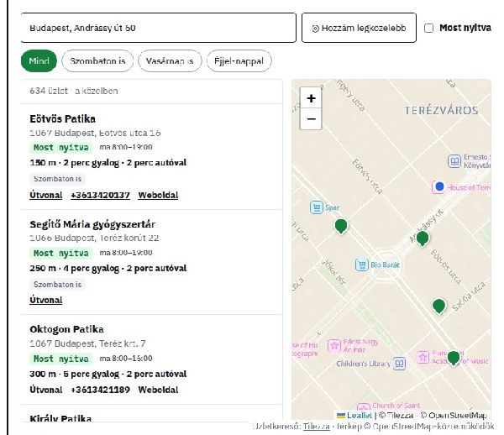Click the Hozzám legközelebb button
This screenshot has width=504, height=435.
[x=359, y=28]
